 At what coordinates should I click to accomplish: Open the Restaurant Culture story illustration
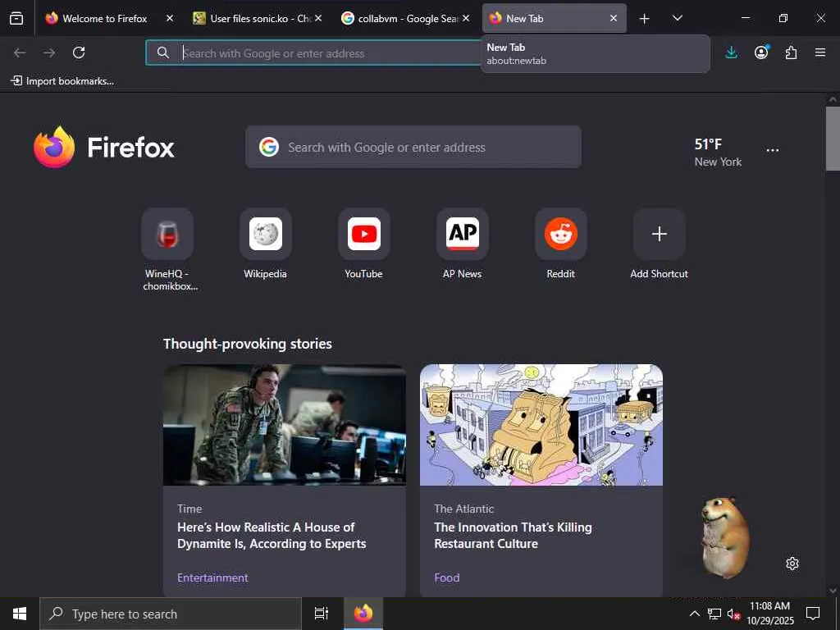point(541,425)
